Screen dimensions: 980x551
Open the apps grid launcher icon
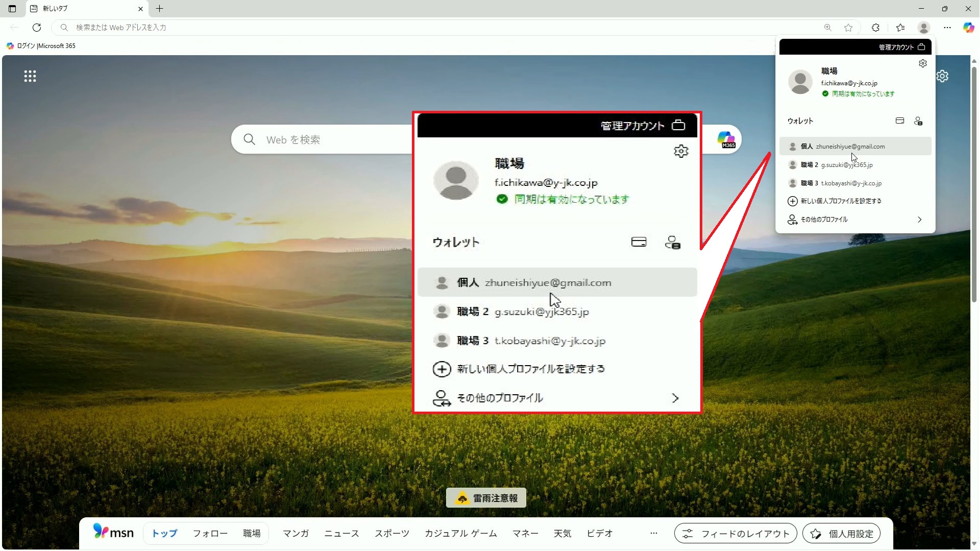pos(30,77)
